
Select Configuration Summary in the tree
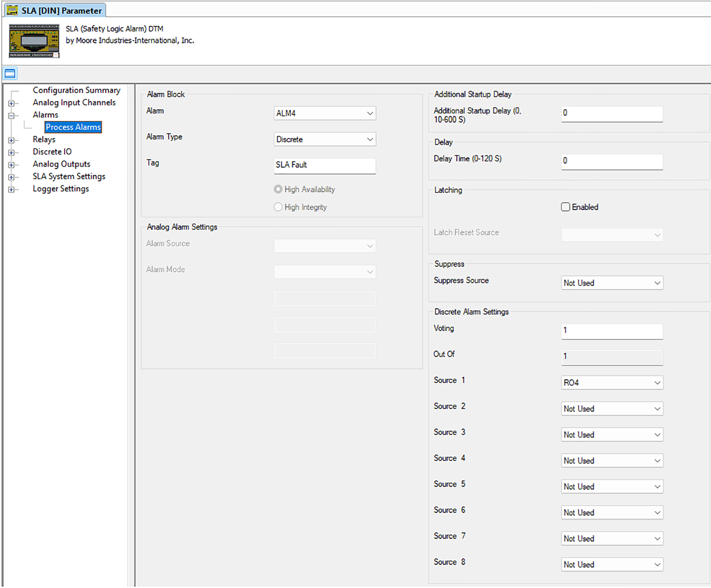pyautogui.click(x=76, y=90)
